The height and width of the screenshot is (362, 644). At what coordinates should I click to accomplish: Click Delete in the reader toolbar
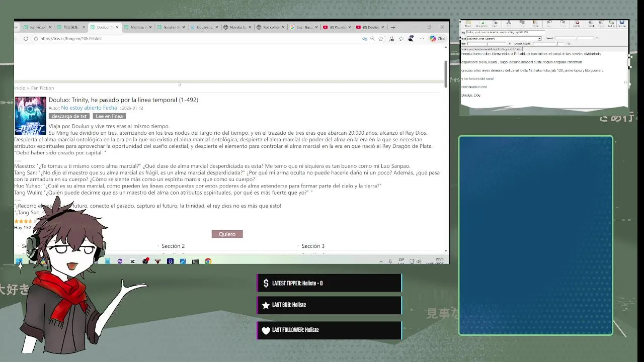pos(577,24)
